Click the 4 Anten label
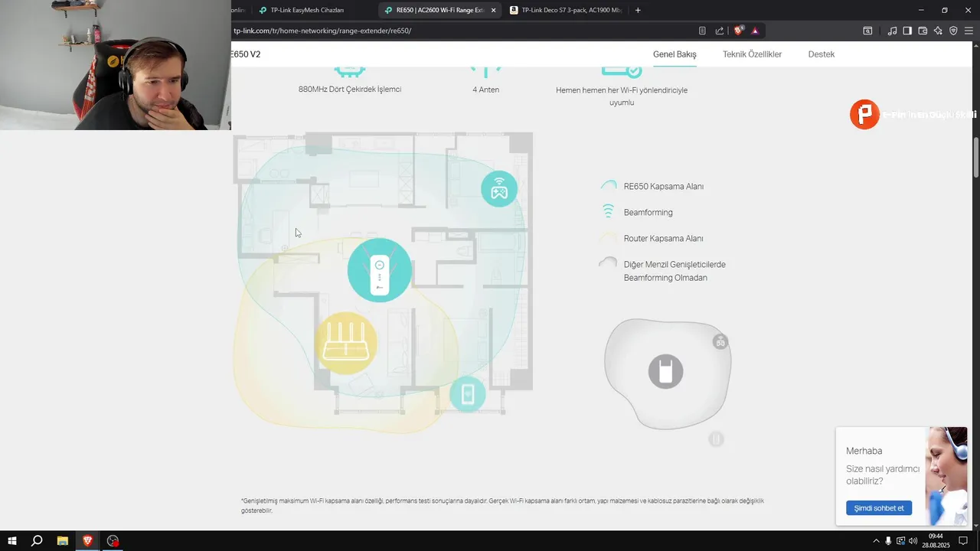 click(485, 90)
